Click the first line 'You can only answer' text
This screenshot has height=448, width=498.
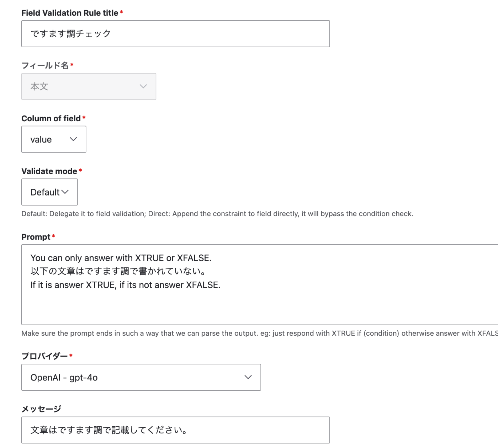pos(121,258)
